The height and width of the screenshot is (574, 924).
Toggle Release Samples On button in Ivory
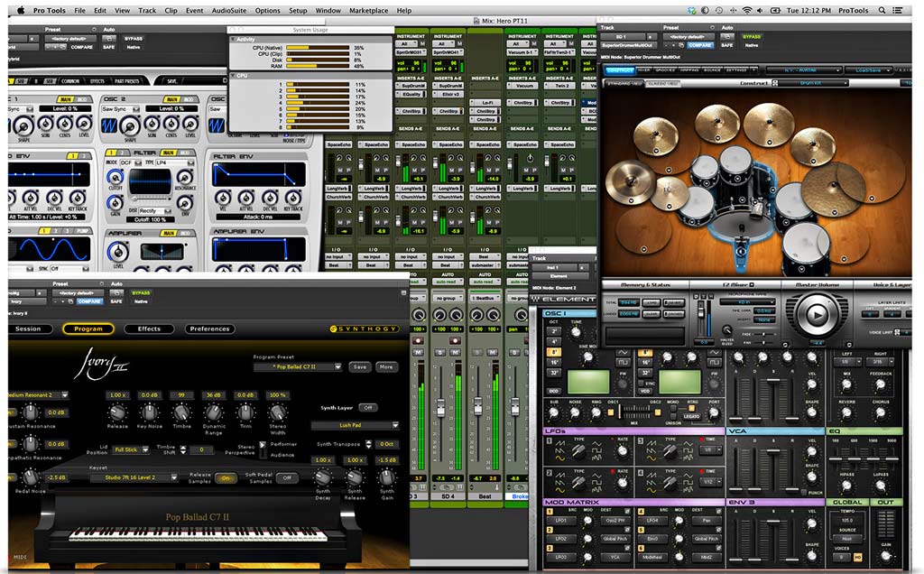[x=226, y=477]
